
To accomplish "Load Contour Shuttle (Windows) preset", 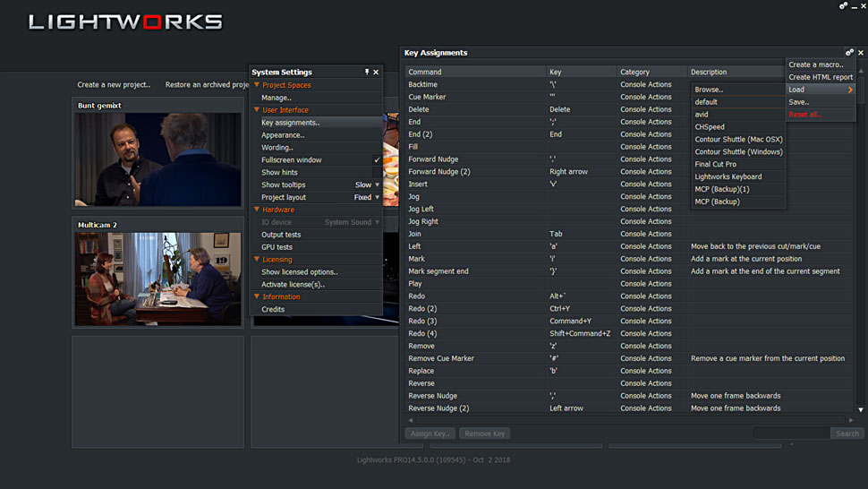I will [739, 151].
